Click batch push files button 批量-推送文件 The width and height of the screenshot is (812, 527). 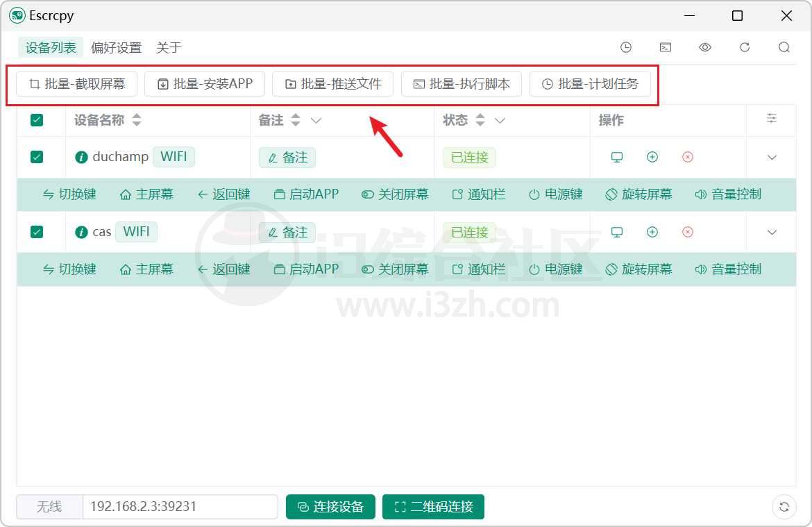(x=333, y=84)
